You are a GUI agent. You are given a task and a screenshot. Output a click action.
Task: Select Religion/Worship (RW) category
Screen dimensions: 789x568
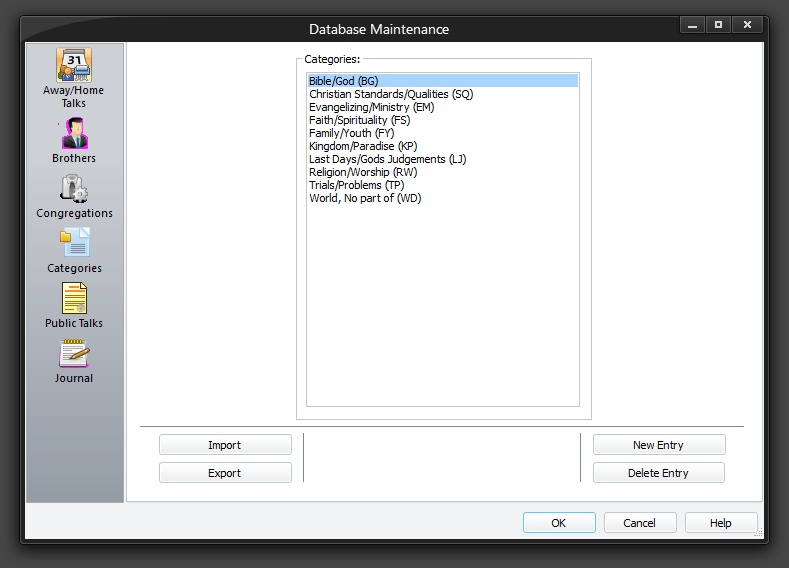(443, 173)
